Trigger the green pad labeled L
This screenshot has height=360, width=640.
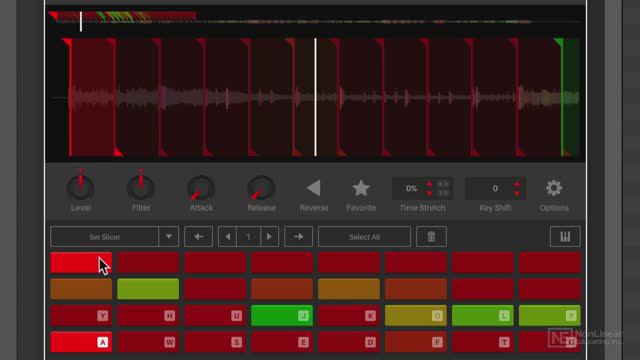(482, 316)
